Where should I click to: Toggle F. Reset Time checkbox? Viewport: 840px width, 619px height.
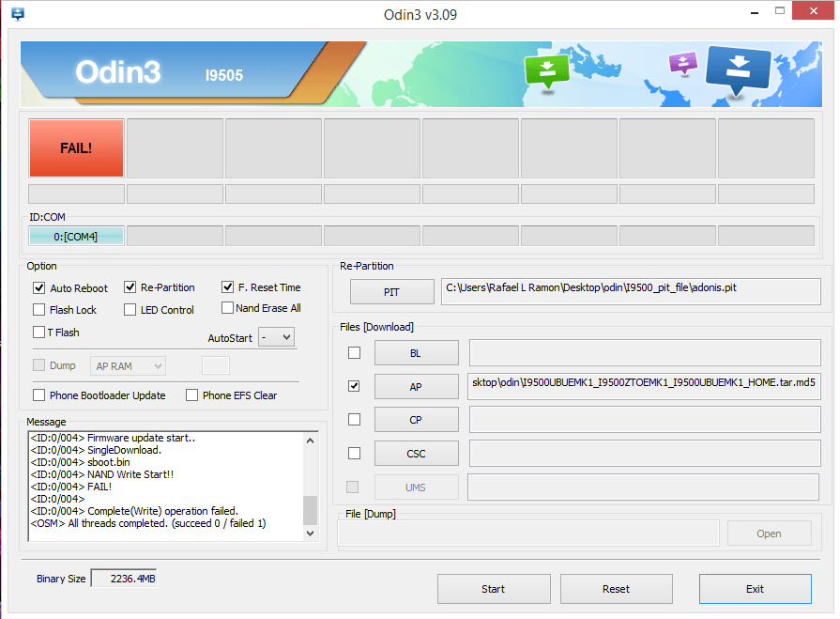pyautogui.click(x=228, y=287)
